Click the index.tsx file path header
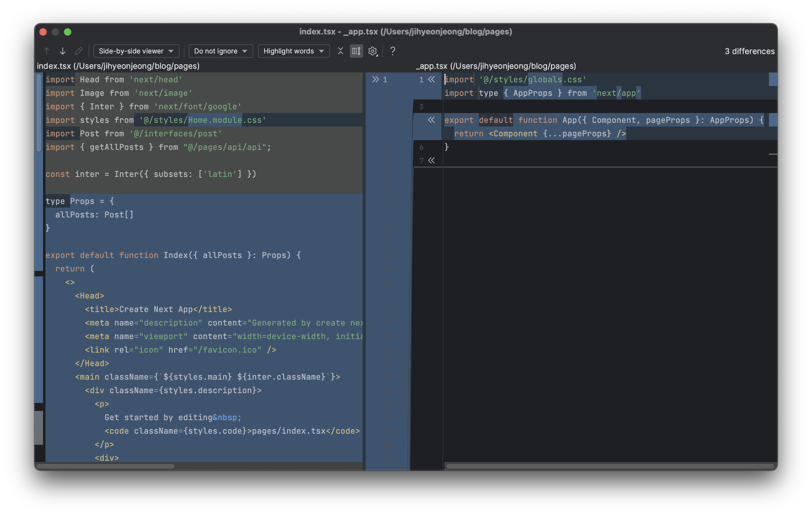The image size is (812, 516). (x=118, y=66)
